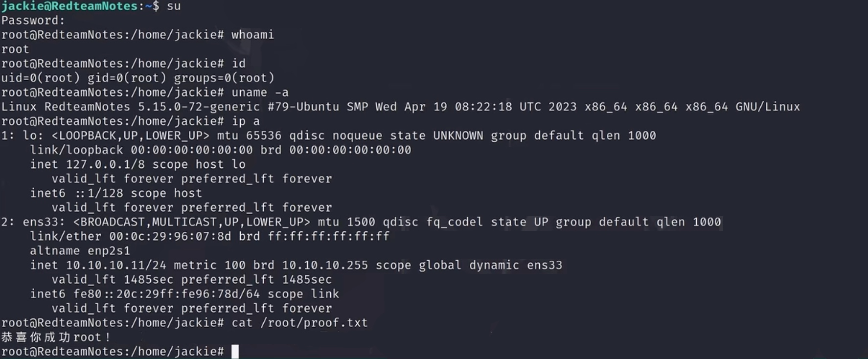Click the terminal cursor block at last prompt
Screen dimensions: 868x359
[x=235, y=352]
